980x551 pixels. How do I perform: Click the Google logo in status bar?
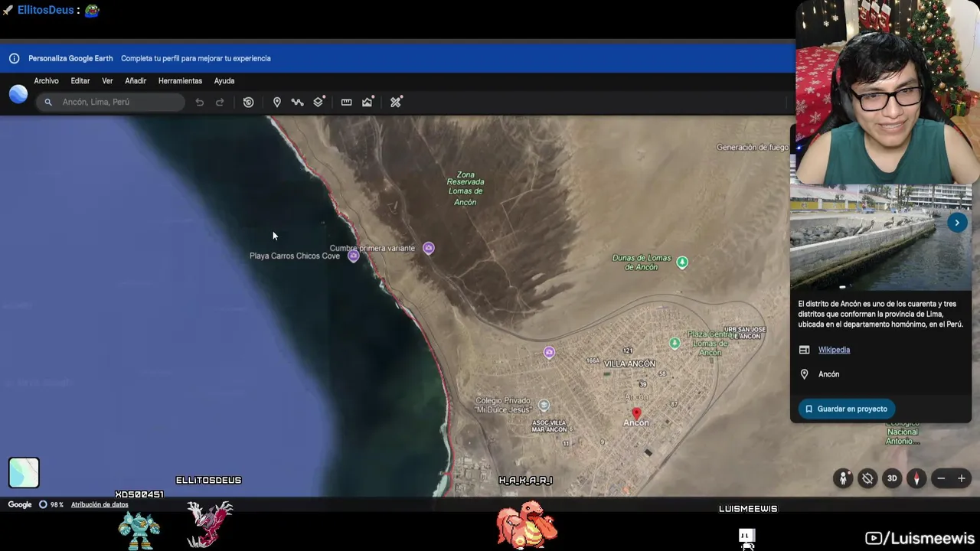(x=20, y=504)
